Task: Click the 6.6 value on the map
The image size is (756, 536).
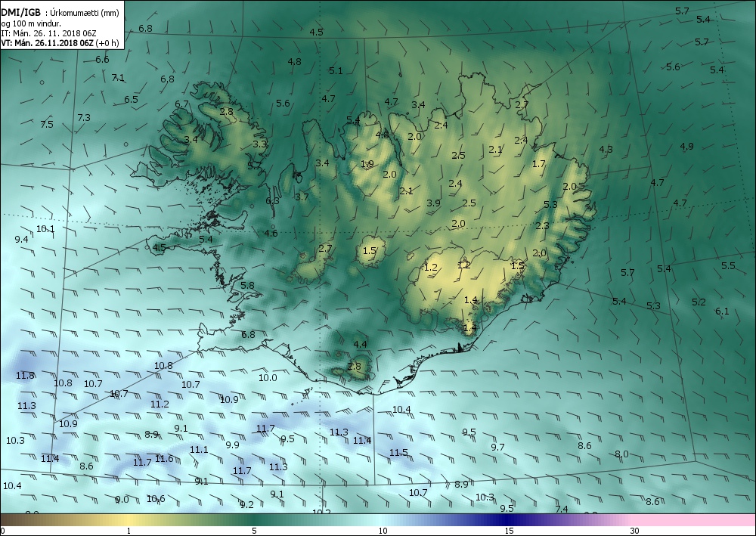Action: pyautogui.click(x=102, y=60)
